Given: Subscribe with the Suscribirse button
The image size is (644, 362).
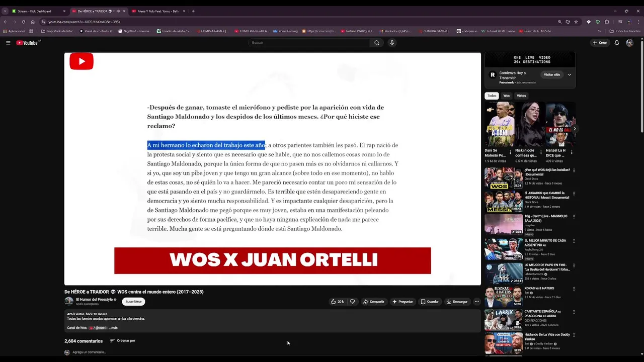Looking at the screenshot, I should (133, 302).
